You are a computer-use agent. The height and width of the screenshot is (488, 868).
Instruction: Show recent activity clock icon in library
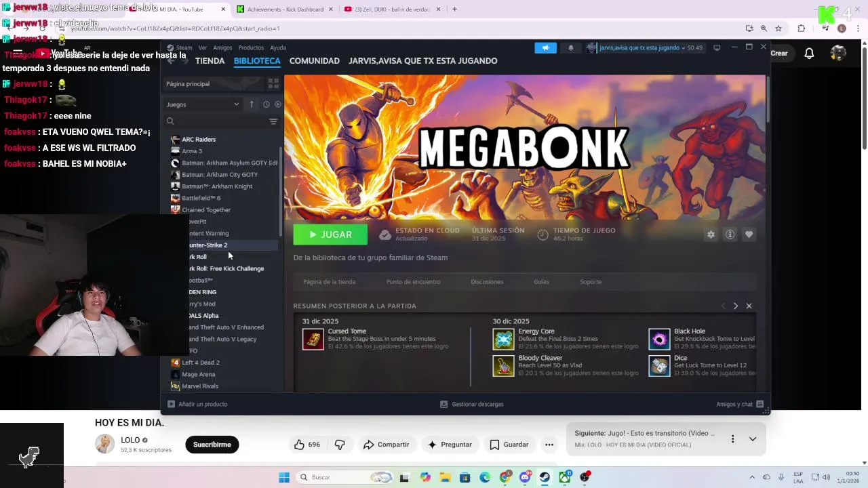click(266, 104)
